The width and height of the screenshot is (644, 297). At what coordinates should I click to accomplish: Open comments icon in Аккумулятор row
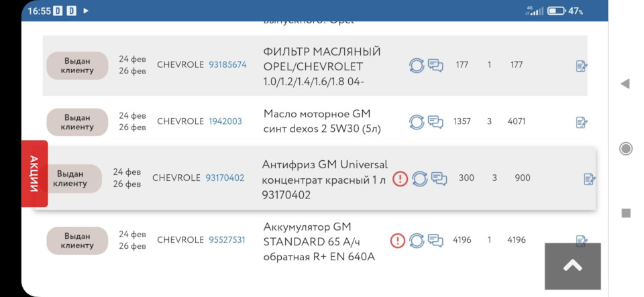435,240
